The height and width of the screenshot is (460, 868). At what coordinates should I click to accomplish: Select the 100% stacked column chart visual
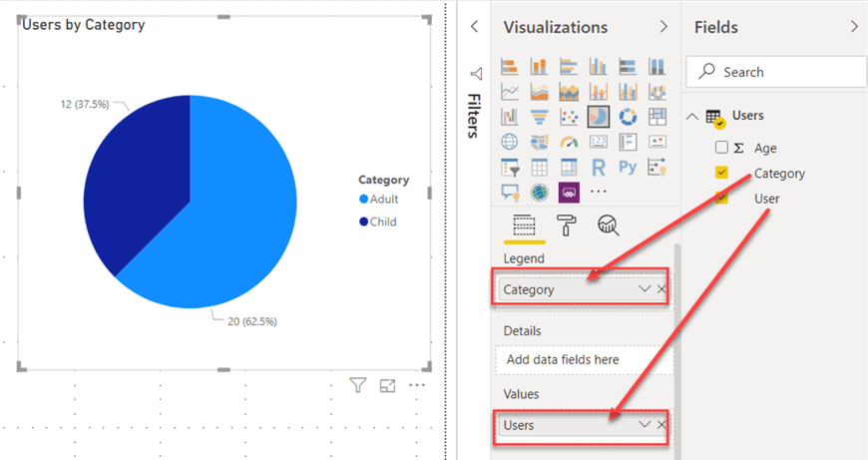[x=657, y=67]
